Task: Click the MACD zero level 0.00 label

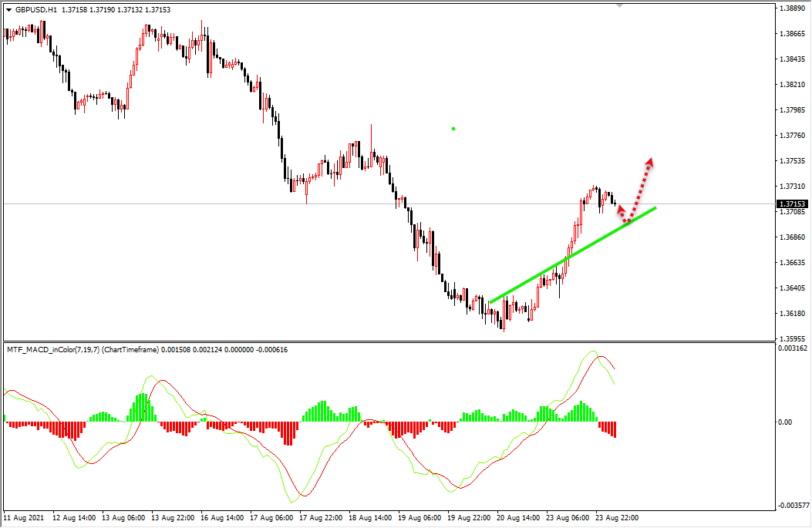Action: point(785,422)
